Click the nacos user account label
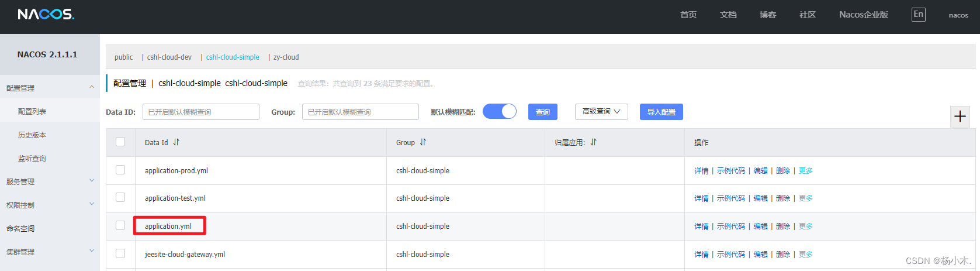Screen dimensions: 980x271 pos(958,15)
